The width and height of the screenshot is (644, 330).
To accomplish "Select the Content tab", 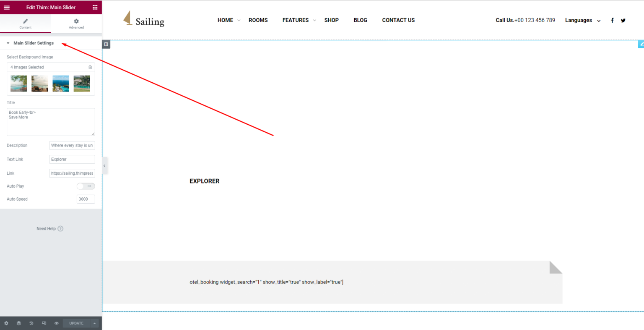I will click(25, 24).
